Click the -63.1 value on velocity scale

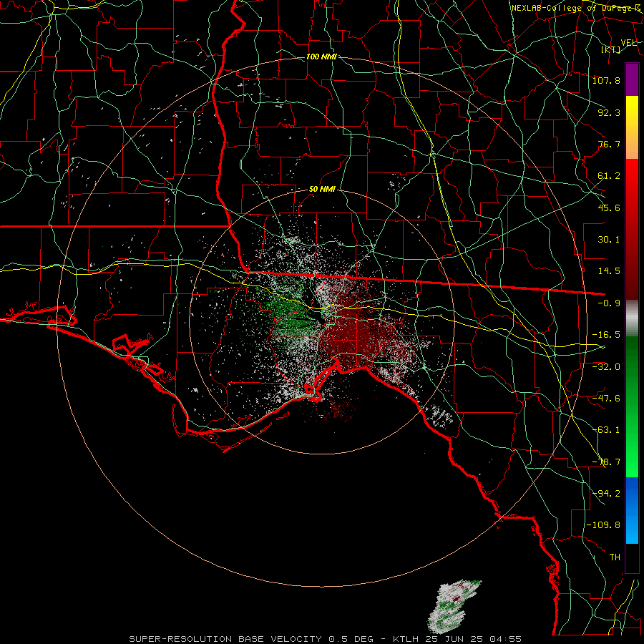(606, 430)
